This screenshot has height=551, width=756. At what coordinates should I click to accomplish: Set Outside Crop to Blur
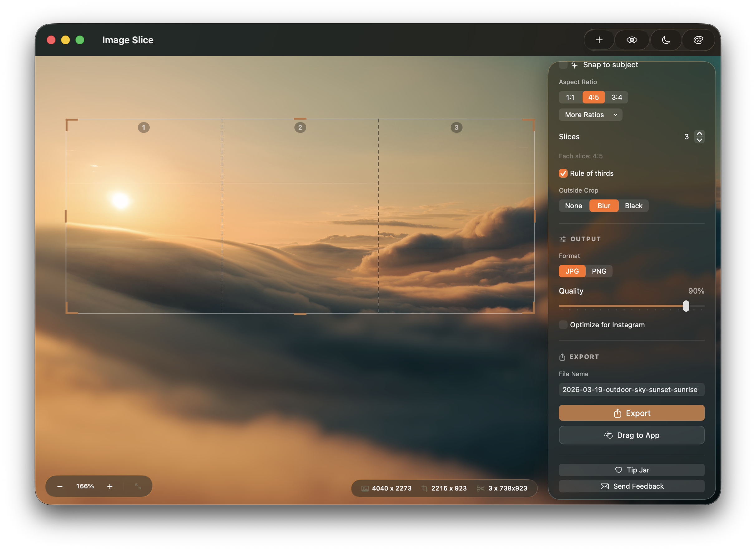604,206
